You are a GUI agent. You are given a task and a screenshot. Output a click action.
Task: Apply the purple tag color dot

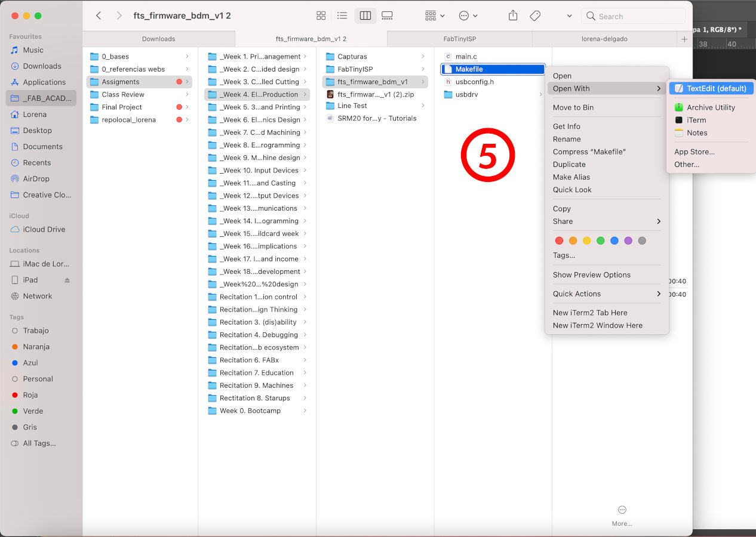coord(628,240)
